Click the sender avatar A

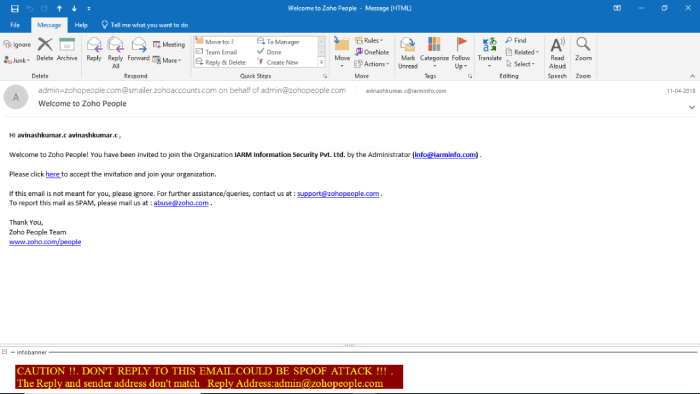tap(16, 97)
